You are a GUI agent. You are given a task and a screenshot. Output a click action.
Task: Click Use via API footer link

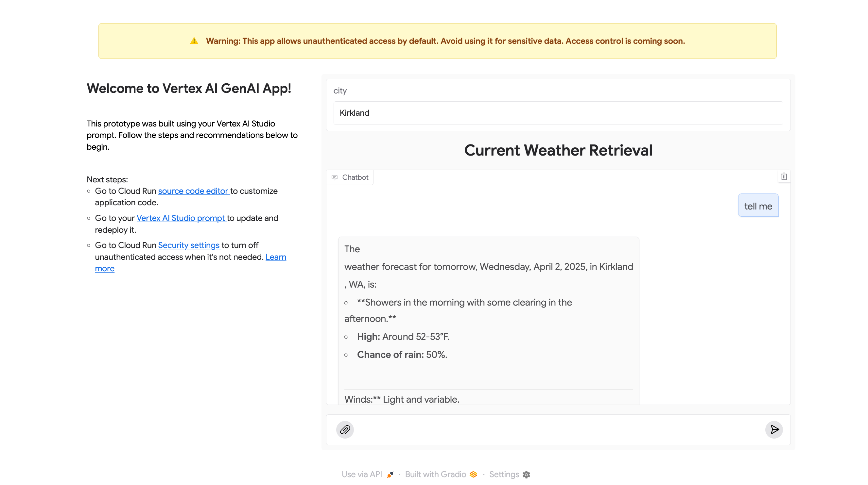(361, 474)
